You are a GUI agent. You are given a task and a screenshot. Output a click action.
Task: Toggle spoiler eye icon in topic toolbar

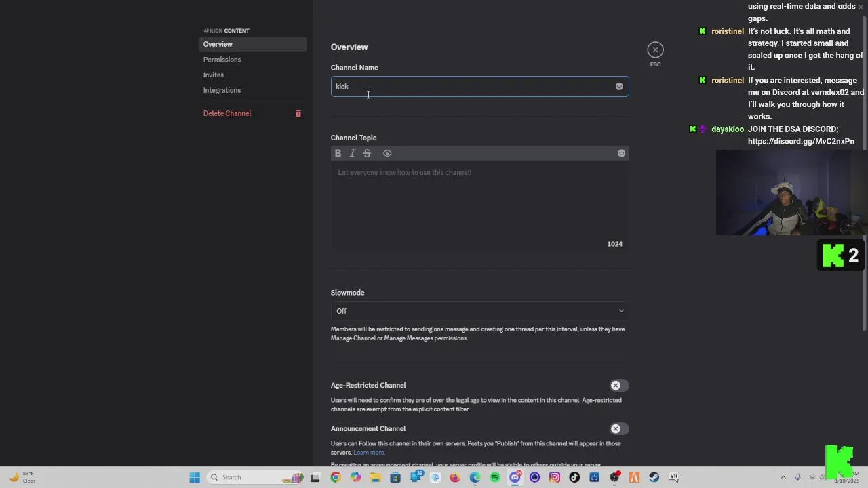pyautogui.click(x=387, y=153)
